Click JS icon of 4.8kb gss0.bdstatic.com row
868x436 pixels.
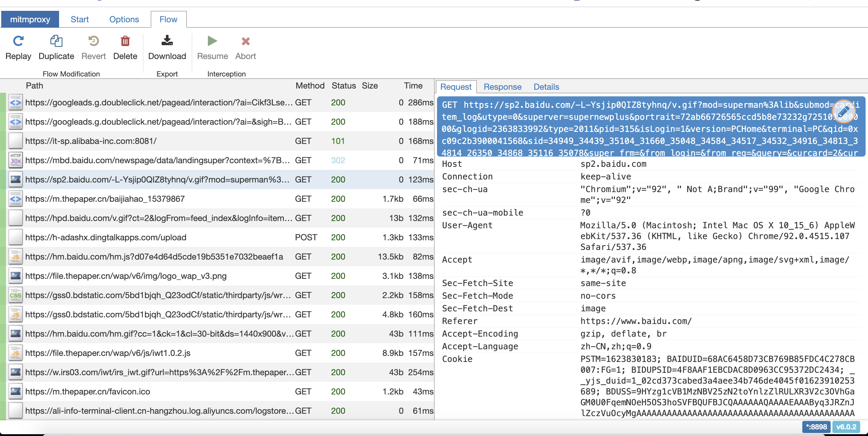coord(15,314)
